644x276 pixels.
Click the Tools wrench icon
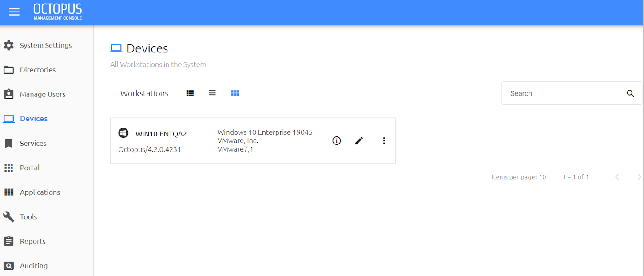tap(8, 216)
